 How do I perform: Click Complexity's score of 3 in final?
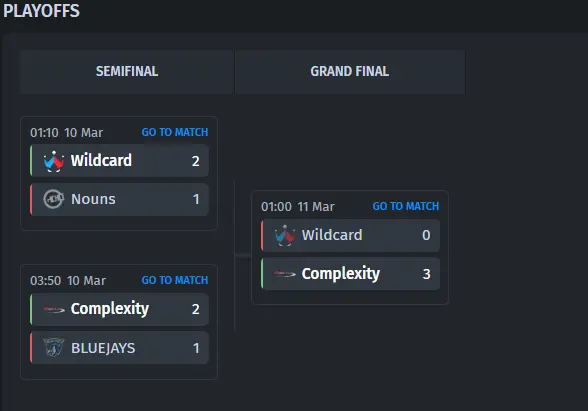(x=426, y=274)
